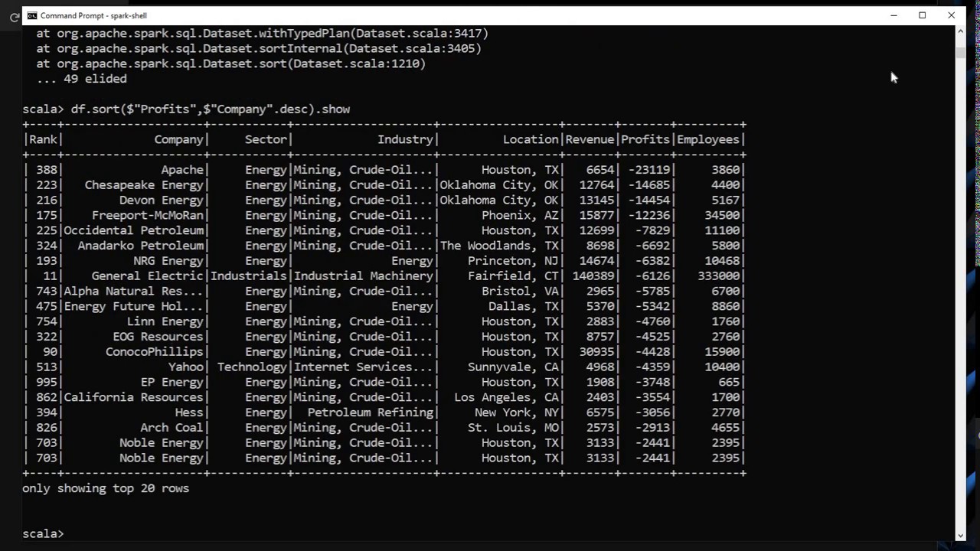980x551 pixels.
Task: Click the 'Company' column header
Action: (179, 139)
